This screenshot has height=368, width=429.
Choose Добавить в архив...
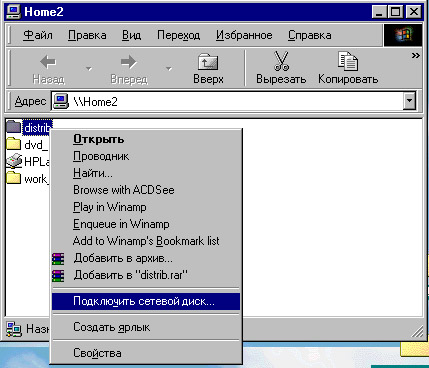tap(146, 258)
